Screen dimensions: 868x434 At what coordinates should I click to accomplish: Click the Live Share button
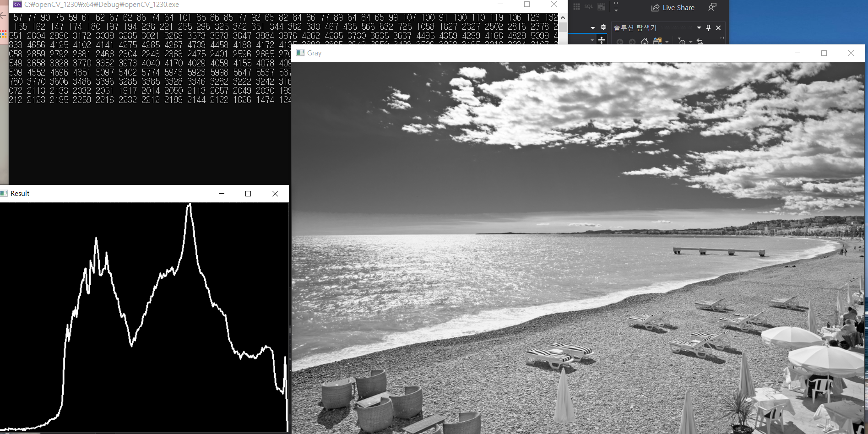(673, 7)
